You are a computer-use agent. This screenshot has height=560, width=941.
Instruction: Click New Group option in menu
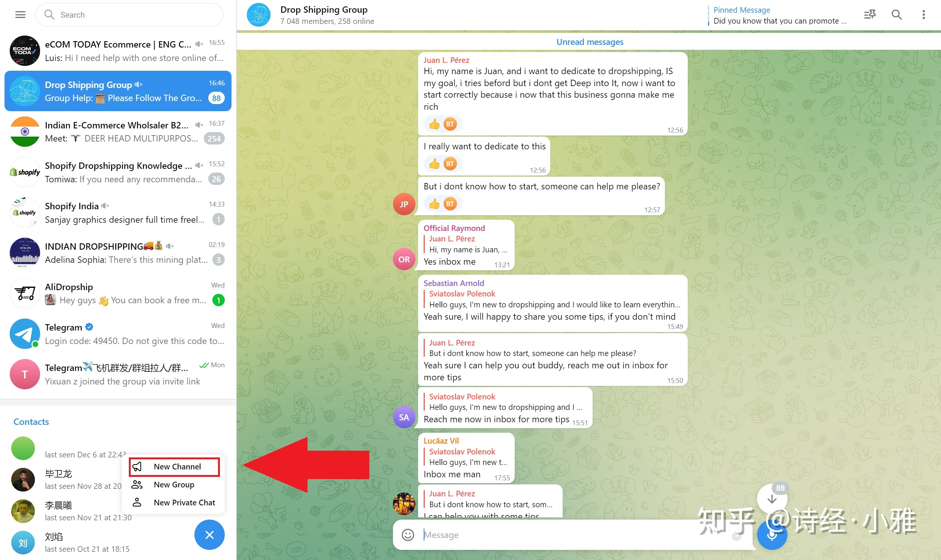174,485
